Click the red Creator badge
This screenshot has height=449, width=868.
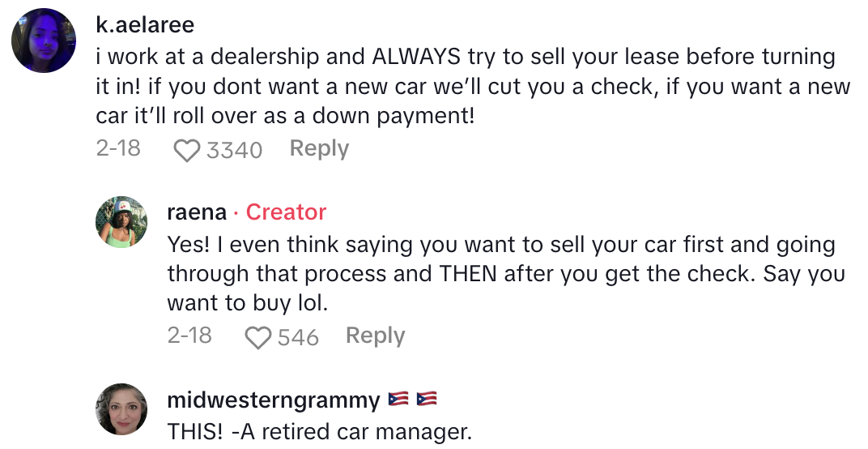click(x=286, y=212)
